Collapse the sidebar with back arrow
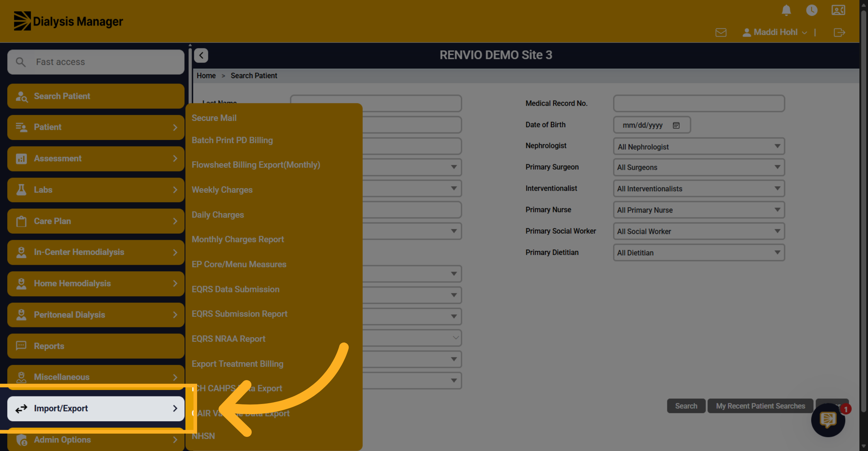Screen dimensions: 868x451 point(201,55)
